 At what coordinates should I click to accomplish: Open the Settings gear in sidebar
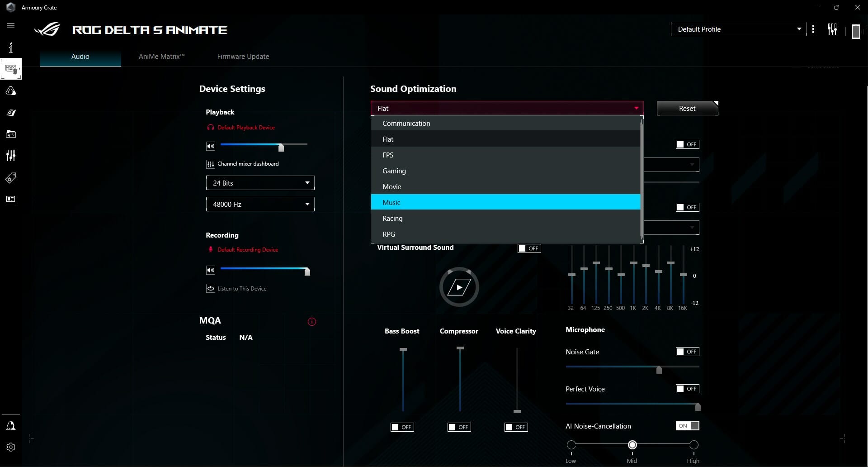coord(11,447)
